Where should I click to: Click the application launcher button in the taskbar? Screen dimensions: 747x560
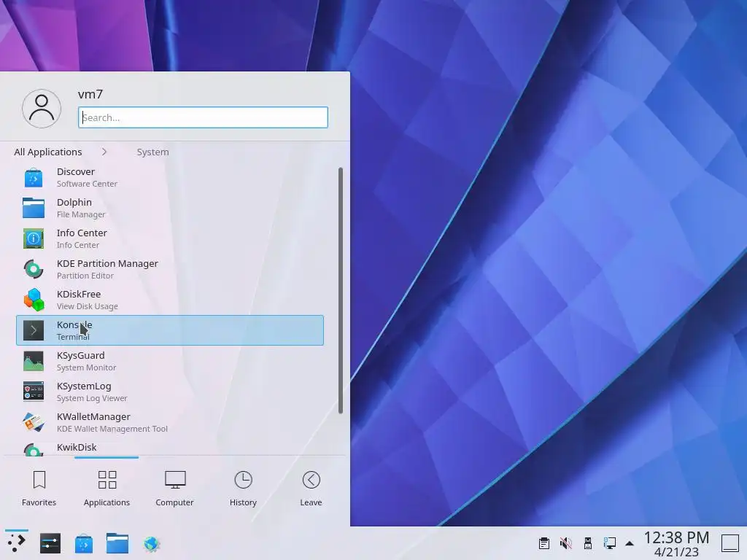[16, 543]
